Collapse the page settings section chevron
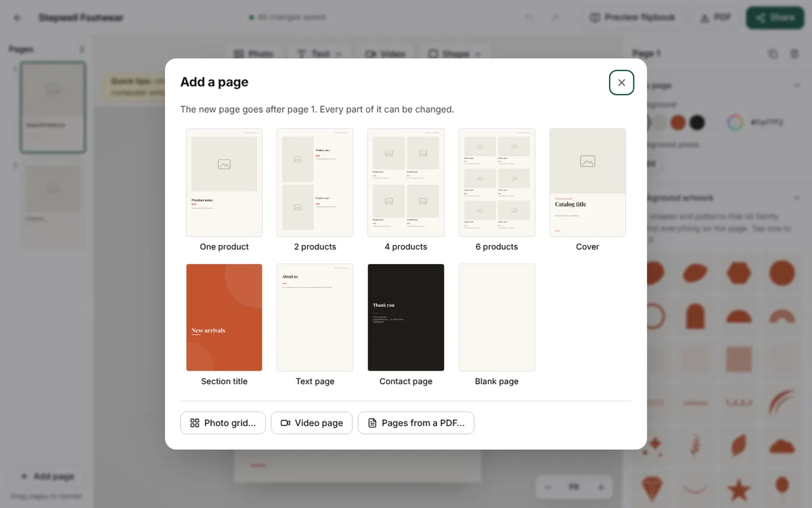This screenshot has height=508, width=812. 796,85
